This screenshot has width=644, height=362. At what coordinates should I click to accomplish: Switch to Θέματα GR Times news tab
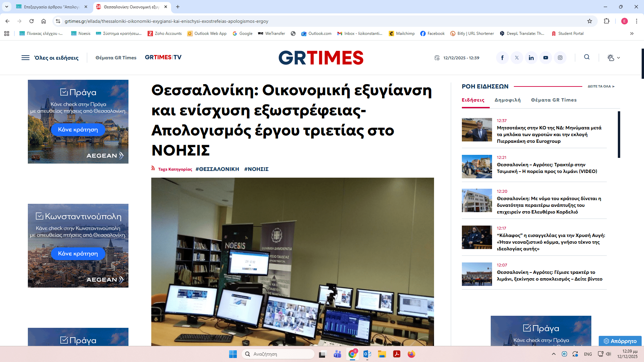pos(554,100)
